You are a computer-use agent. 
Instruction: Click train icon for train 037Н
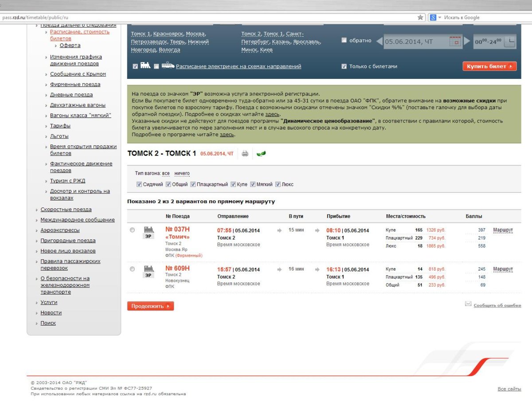pyautogui.click(x=149, y=230)
